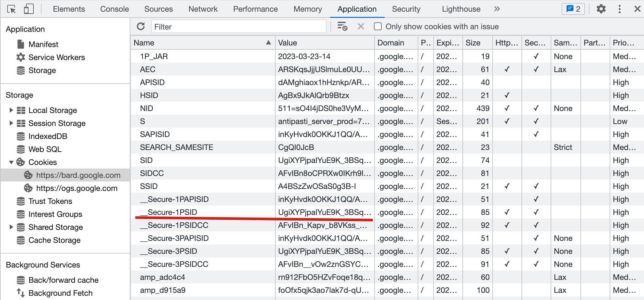The height and width of the screenshot is (300, 644).
Task: Select the 1P_JAR cookie row
Action: pyautogui.click(x=388, y=56)
